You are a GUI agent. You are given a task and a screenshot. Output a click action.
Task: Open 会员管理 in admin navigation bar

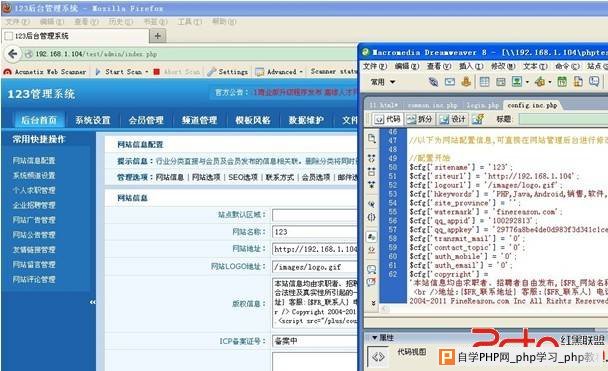[146, 120]
